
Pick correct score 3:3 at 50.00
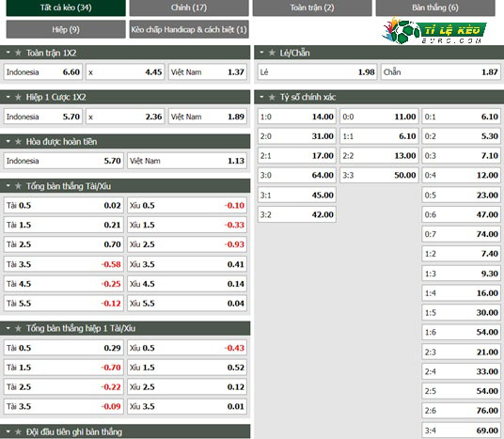pyautogui.click(x=379, y=175)
